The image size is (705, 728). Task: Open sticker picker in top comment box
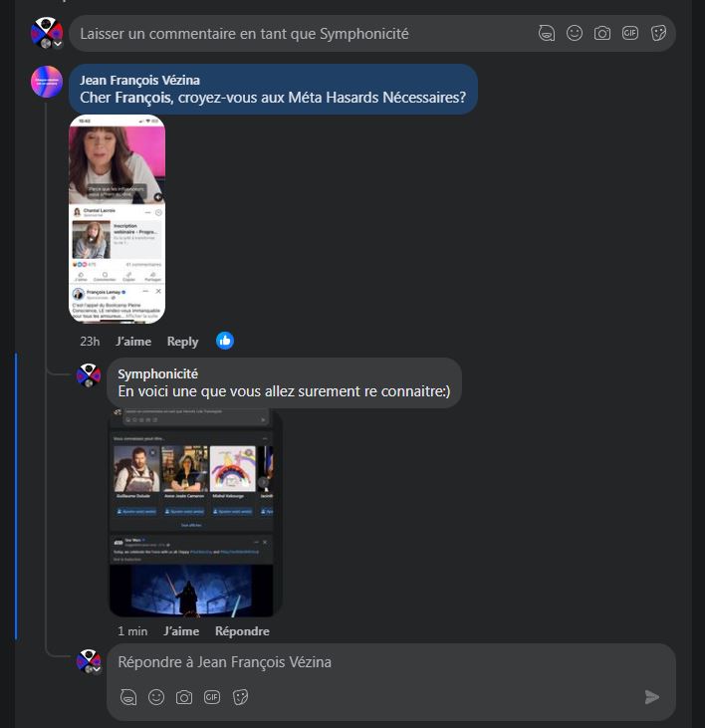(x=658, y=33)
